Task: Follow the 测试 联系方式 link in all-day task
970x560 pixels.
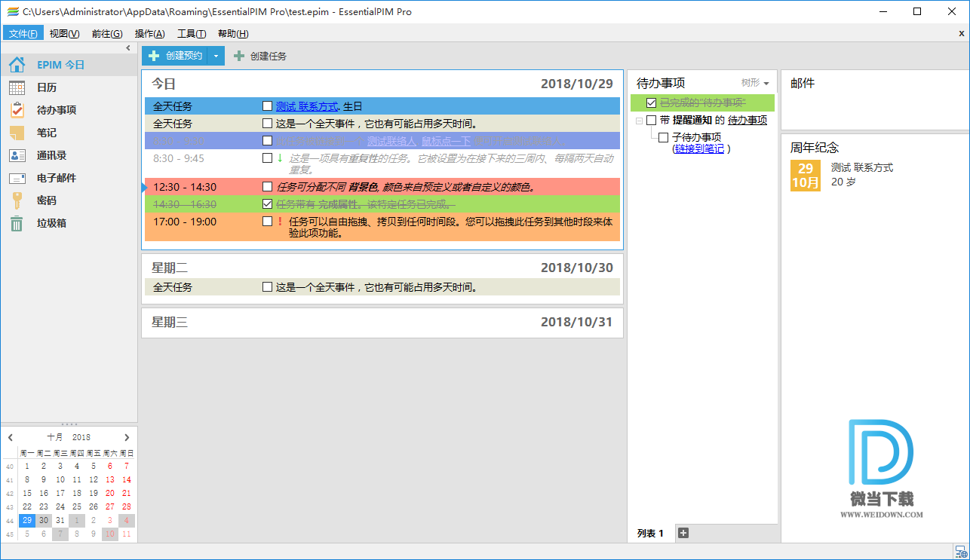Action: [307, 106]
